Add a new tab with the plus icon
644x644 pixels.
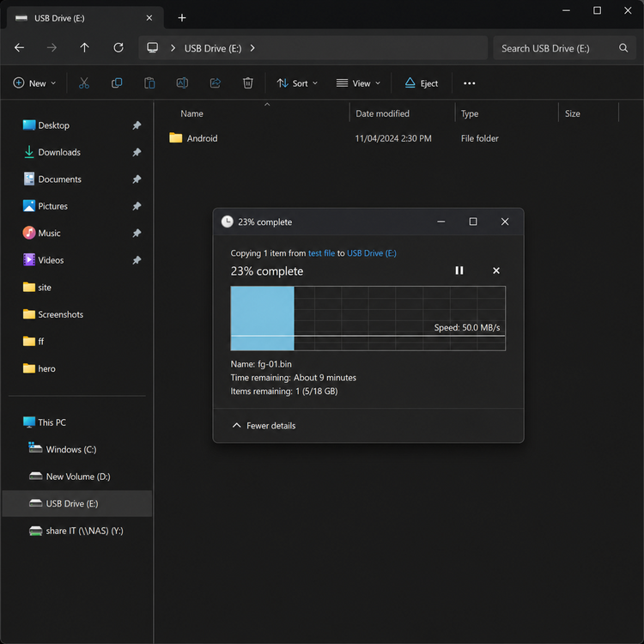click(x=182, y=18)
